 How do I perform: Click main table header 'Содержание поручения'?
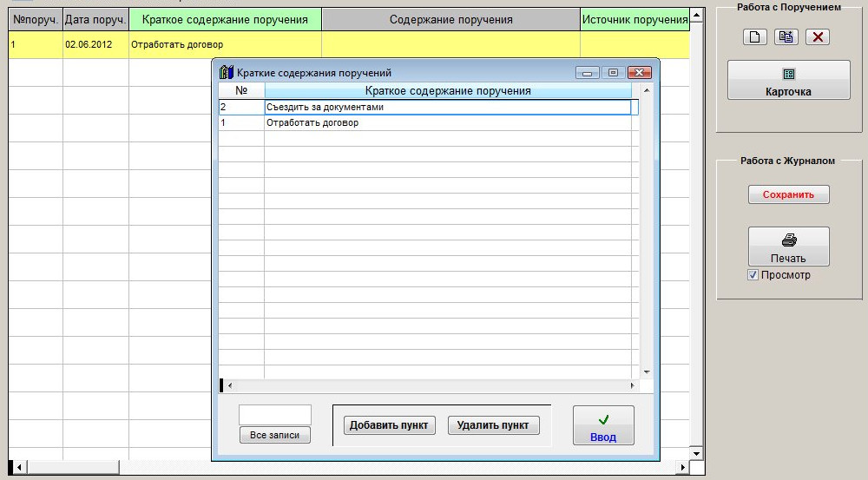(x=450, y=20)
